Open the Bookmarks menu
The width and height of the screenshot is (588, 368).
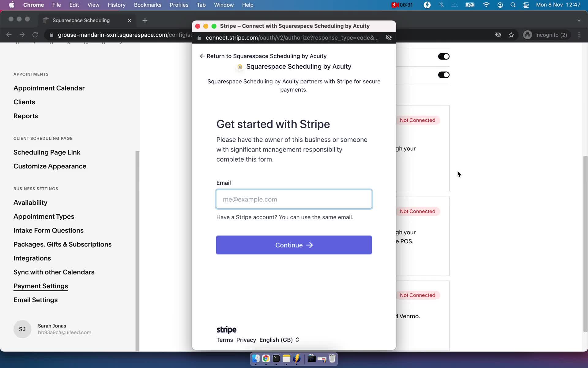pyautogui.click(x=148, y=5)
